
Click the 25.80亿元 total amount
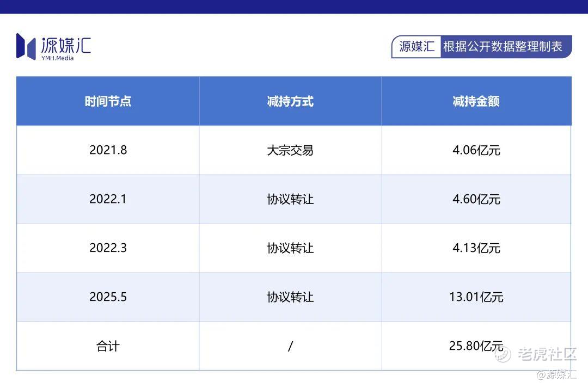coord(476,346)
